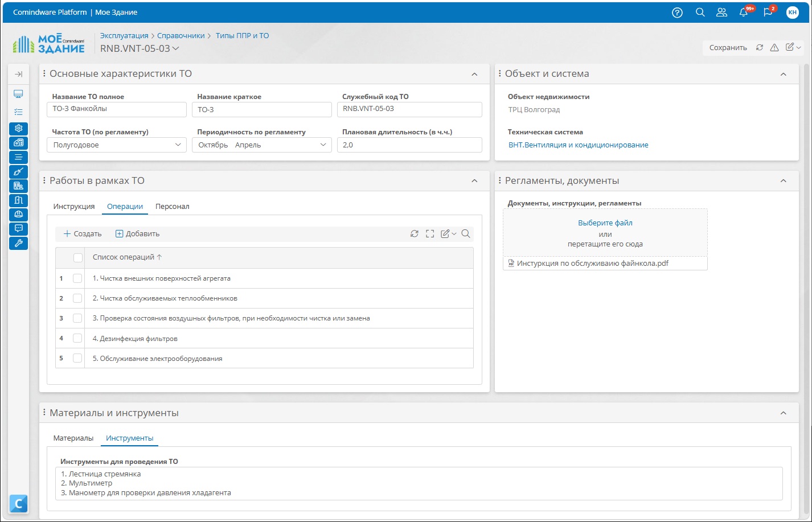The height and width of the screenshot is (522, 812).
Task: Check the row for Чистка внешних поверхностей агрегата
Action: (78, 278)
